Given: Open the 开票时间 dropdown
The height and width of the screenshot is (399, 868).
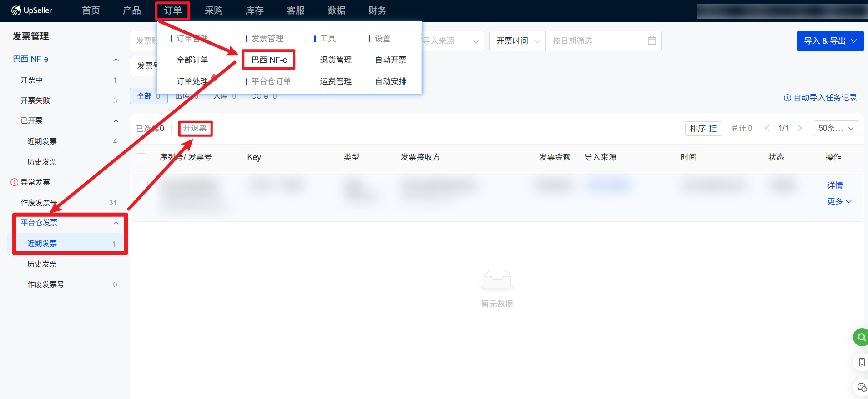Looking at the screenshot, I should pyautogui.click(x=517, y=41).
